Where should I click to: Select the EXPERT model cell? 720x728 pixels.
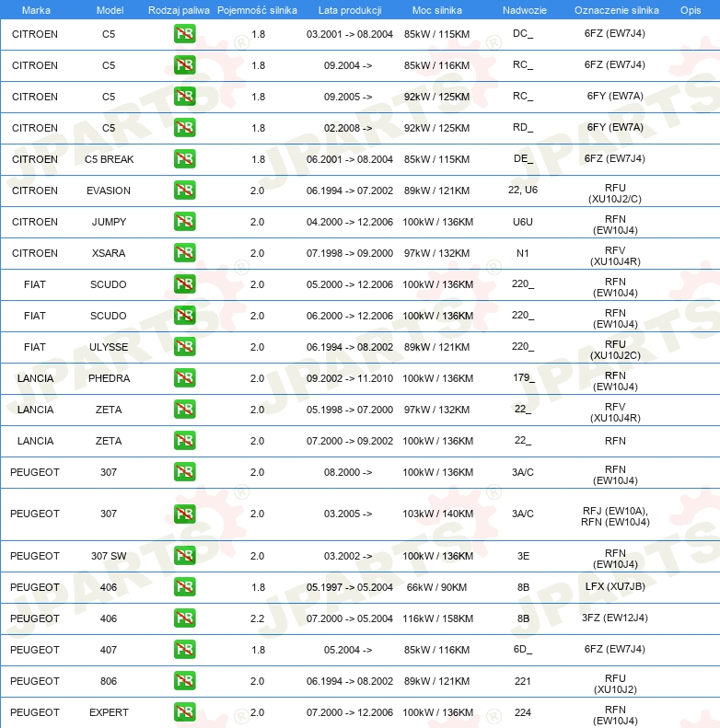109,712
